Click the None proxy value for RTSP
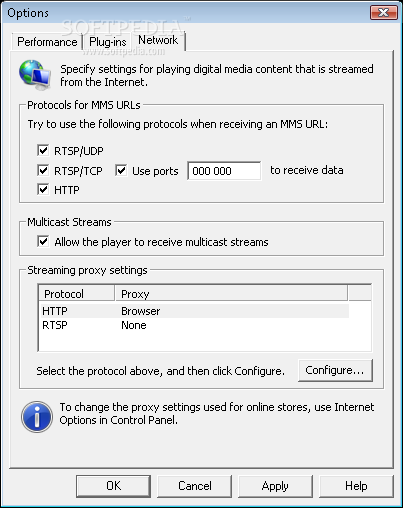Screen dimensions: 403x508 [134, 325]
